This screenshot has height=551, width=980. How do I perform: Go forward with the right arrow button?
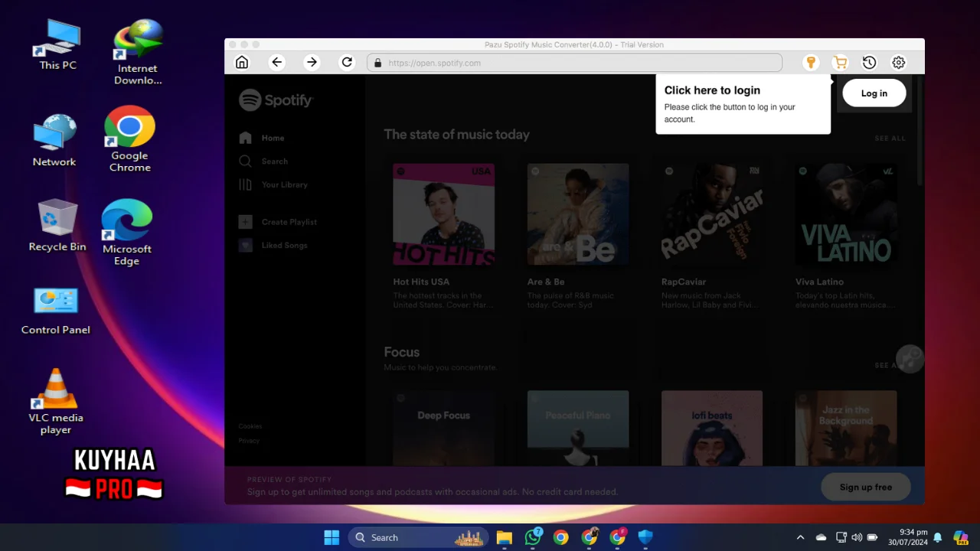coord(312,63)
